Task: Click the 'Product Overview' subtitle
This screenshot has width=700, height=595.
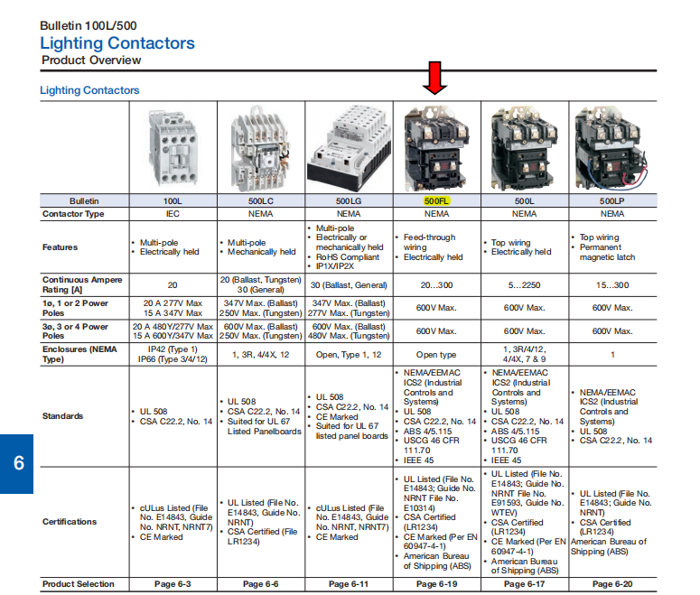Action: 91,60
